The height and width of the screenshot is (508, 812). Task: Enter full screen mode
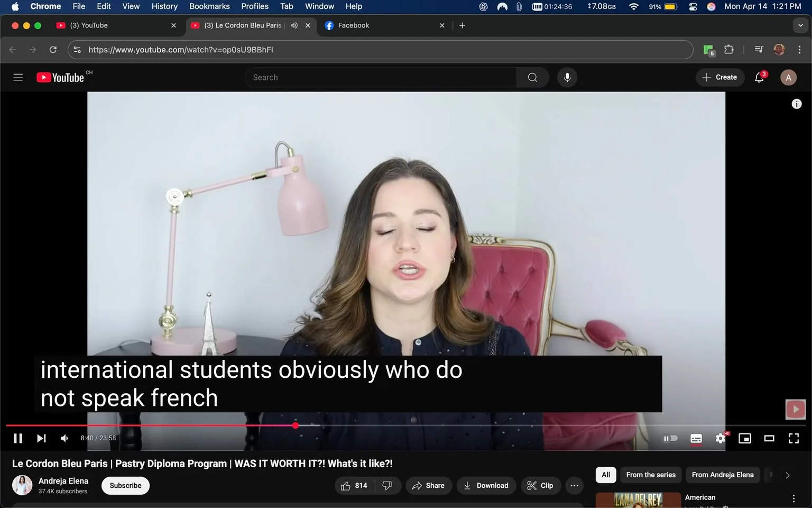coord(793,438)
